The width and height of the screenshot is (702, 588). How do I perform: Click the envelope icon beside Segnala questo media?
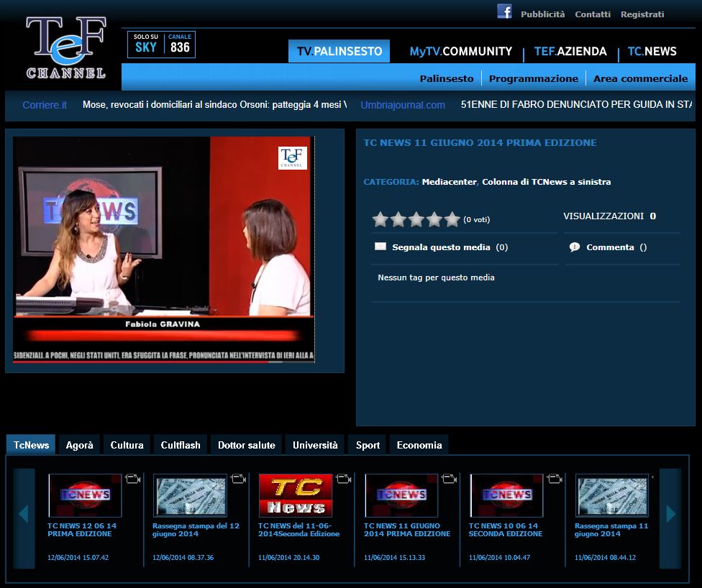pos(380,246)
